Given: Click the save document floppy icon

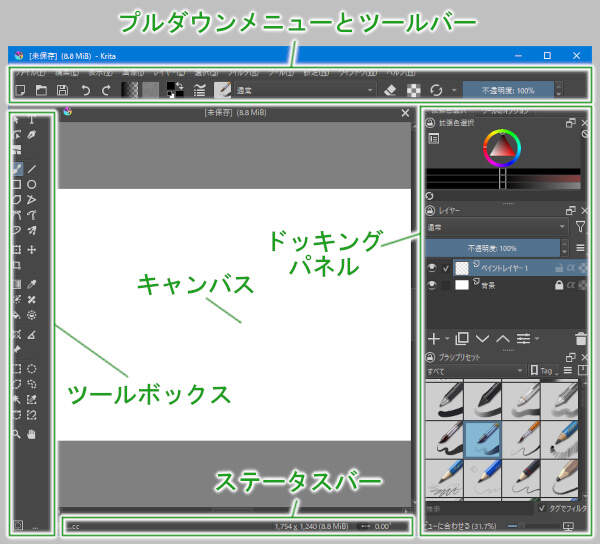Looking at the screenshot, I should coord(63,90).
